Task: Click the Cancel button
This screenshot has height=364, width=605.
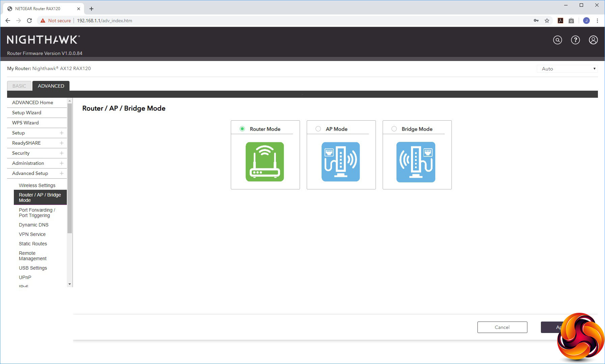Action: click(502, 327)
